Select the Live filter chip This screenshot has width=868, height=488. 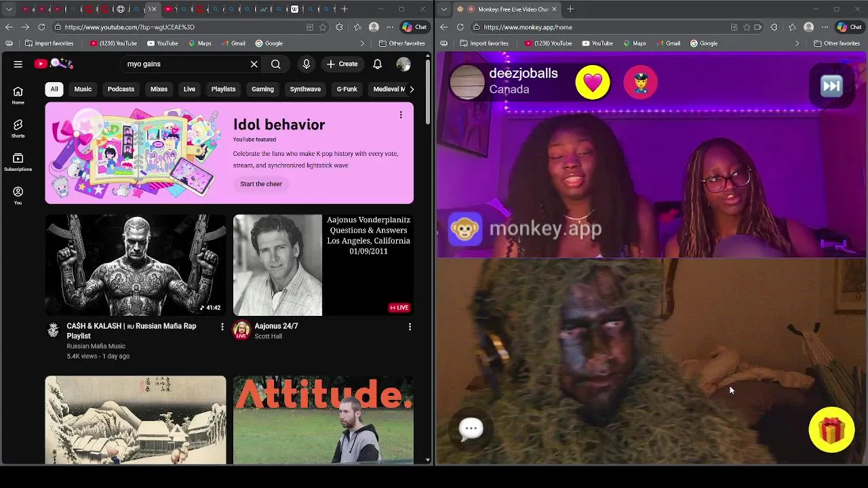tap(189, 89)
